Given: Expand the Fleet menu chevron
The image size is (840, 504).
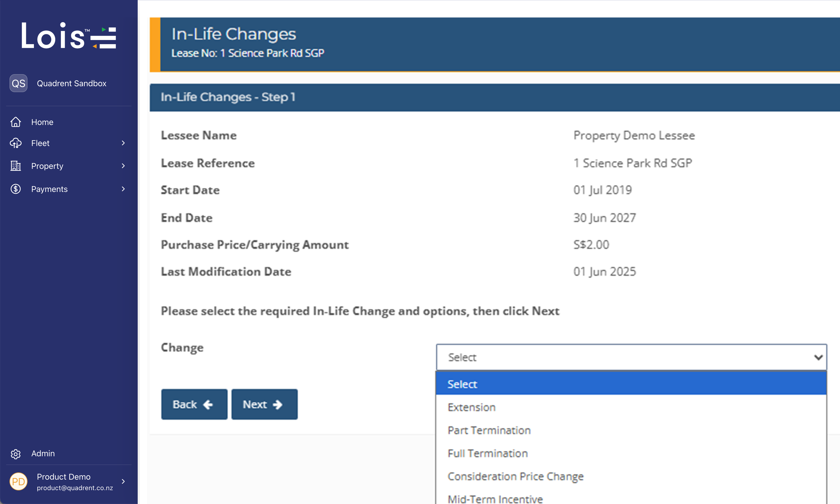Looking at the screenshot, I should click(x=123, y=143).
